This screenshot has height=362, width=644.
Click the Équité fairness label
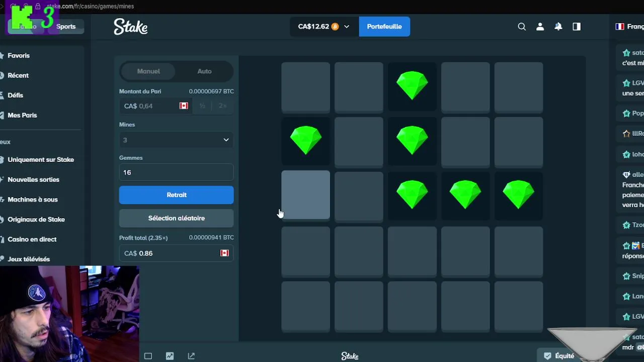coord(565,356)
